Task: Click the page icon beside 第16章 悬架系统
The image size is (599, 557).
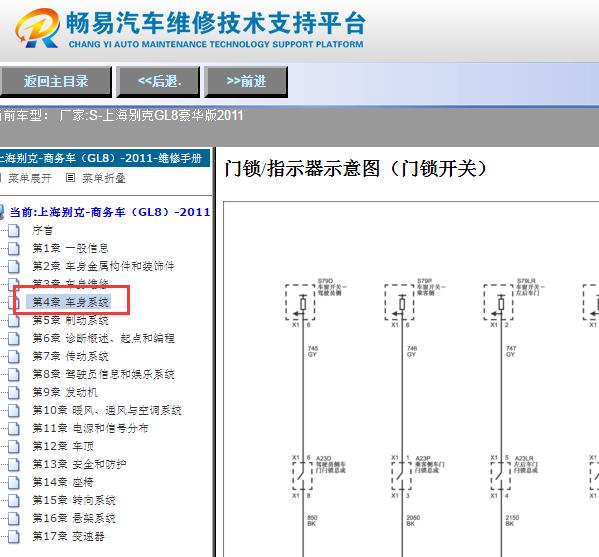Action: pyautogui.click(x=14, y=518)
